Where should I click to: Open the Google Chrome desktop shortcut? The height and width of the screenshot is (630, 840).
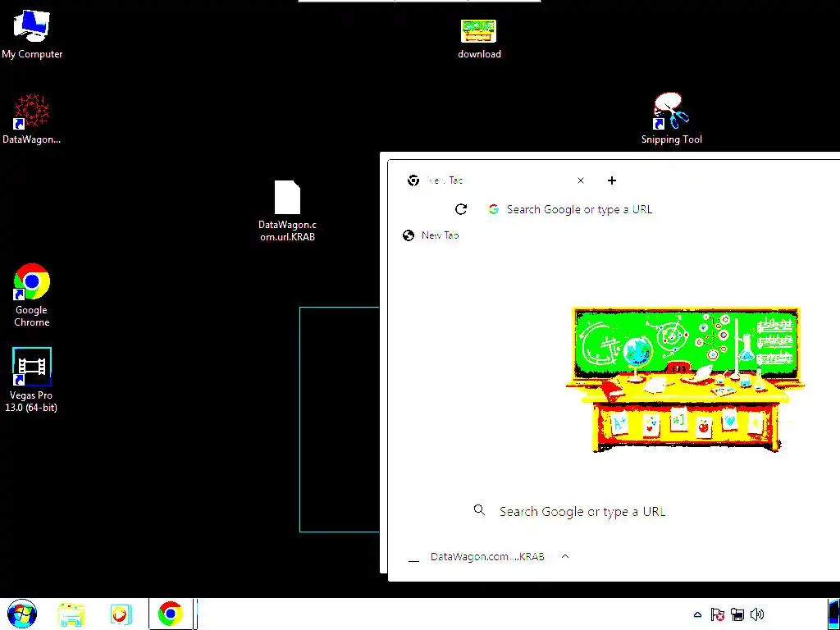click(32, 295)
